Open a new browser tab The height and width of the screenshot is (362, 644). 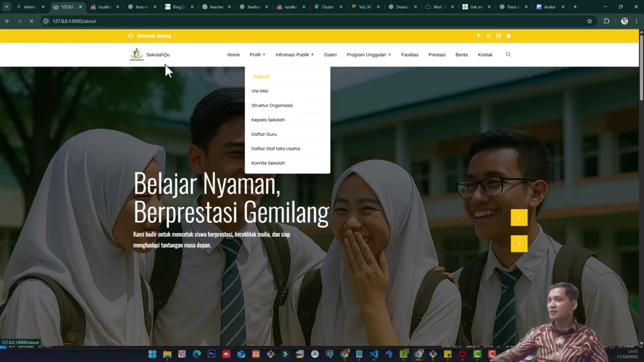pos(575,7)
